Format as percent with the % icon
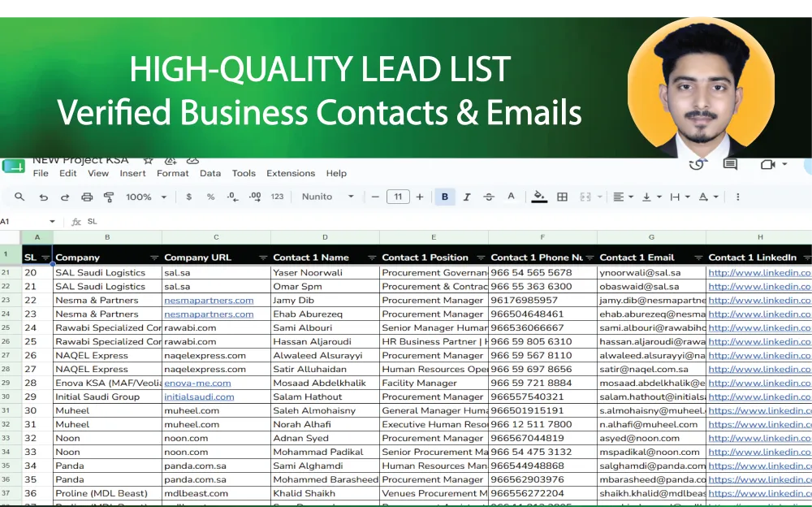Image resolution: width=812 pixels, height=507 pixels. (x=211, y=197)
